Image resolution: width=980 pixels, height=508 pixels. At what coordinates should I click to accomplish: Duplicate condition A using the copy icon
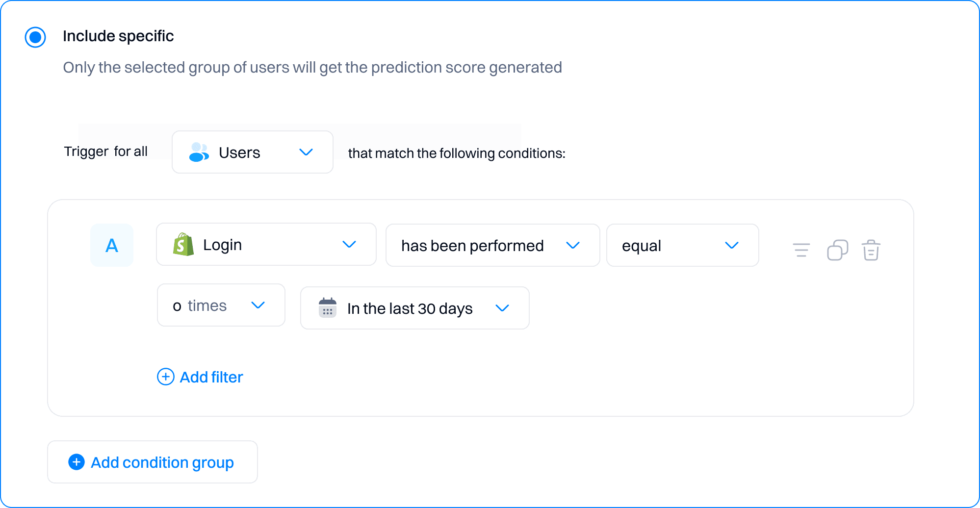tap(837, 250)
